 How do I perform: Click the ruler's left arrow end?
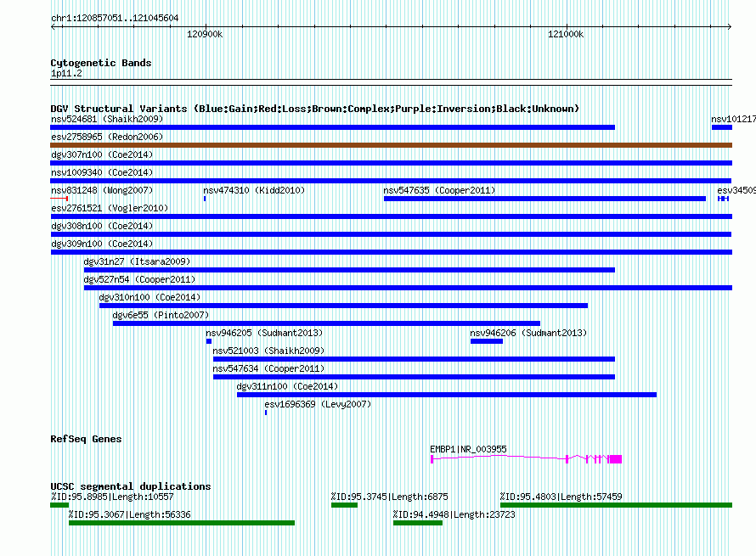(x=53, y=27)
